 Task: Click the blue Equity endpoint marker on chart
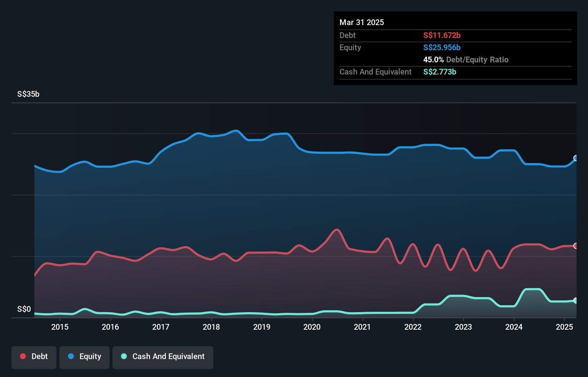tap(576, 158)
